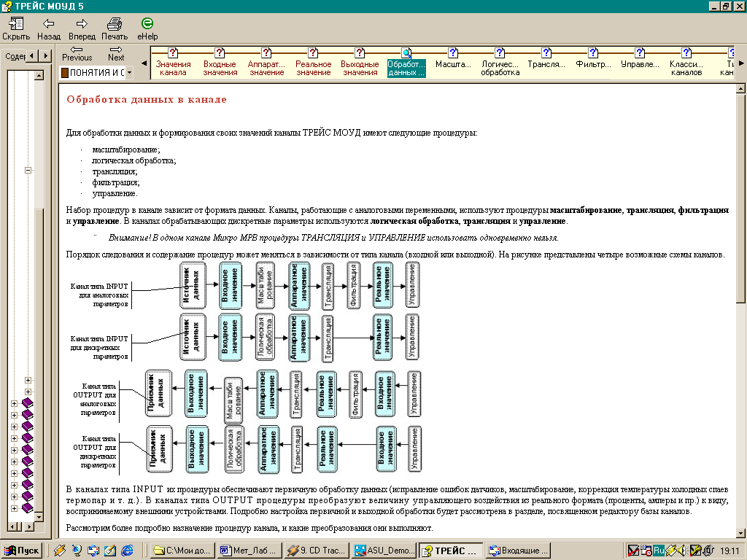Switch to the C:\Мои до... folder window
The width and height of the screenshot is (747, 560).
(183, 551)
